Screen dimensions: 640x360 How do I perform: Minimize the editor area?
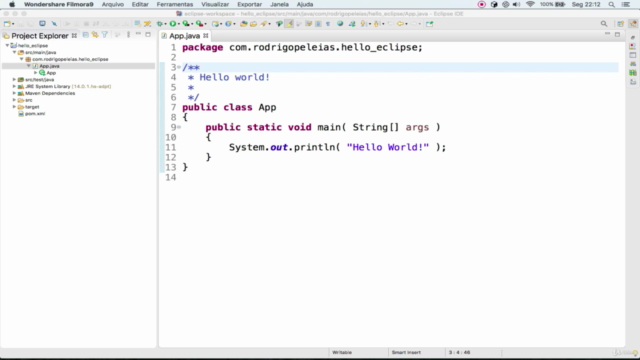tap(607, 33)
